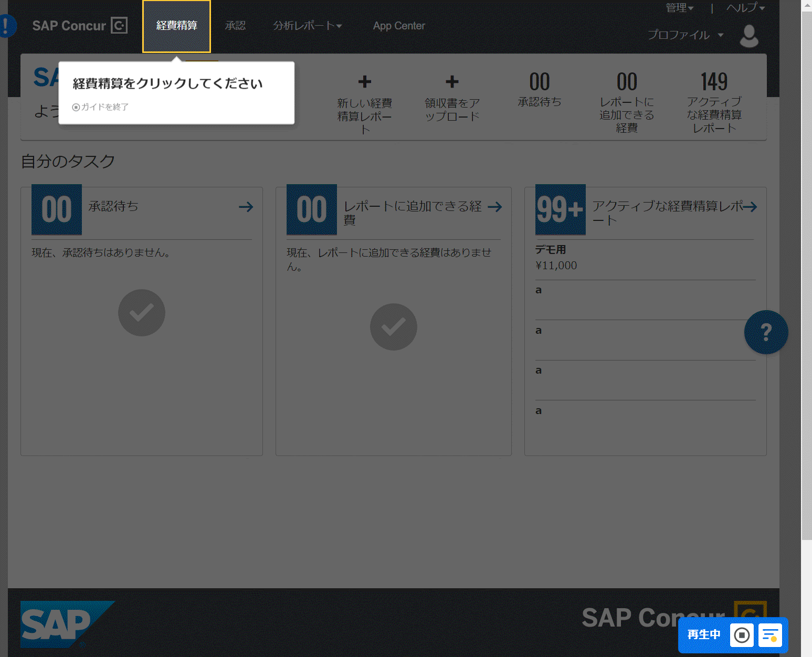Open the user profile avatar icon
Viewport: 812px width, 657px height.
[748, 36]
